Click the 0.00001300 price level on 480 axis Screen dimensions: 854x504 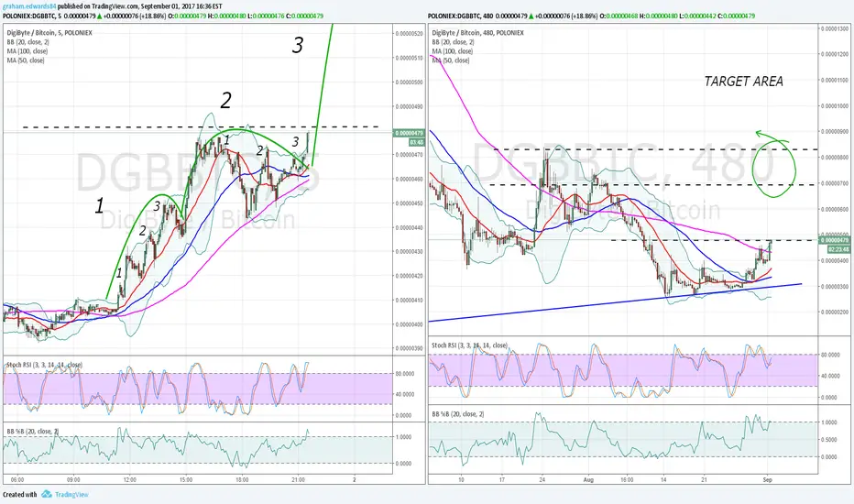(x=835, y=28)
